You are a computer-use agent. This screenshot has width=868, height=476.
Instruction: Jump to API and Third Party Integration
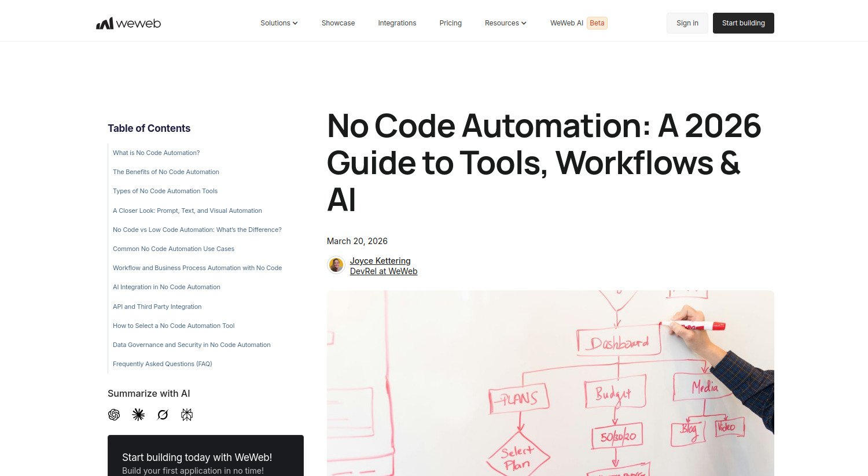(157, 307)
